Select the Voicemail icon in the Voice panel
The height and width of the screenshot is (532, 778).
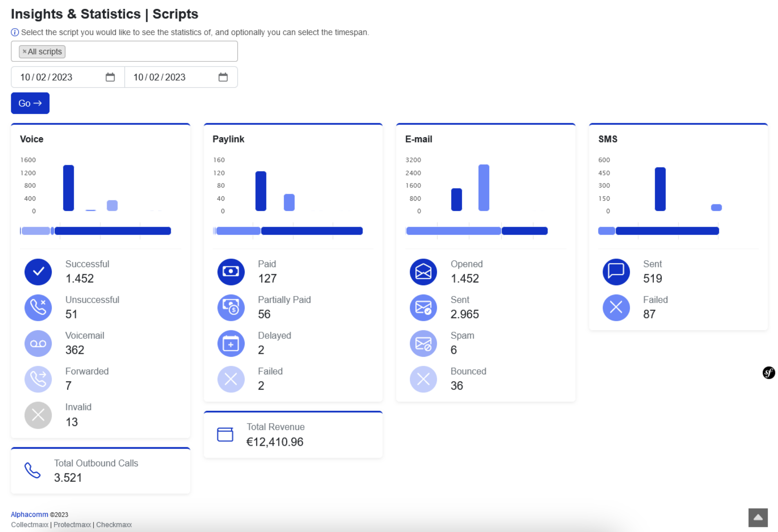(x=38, y=343)
